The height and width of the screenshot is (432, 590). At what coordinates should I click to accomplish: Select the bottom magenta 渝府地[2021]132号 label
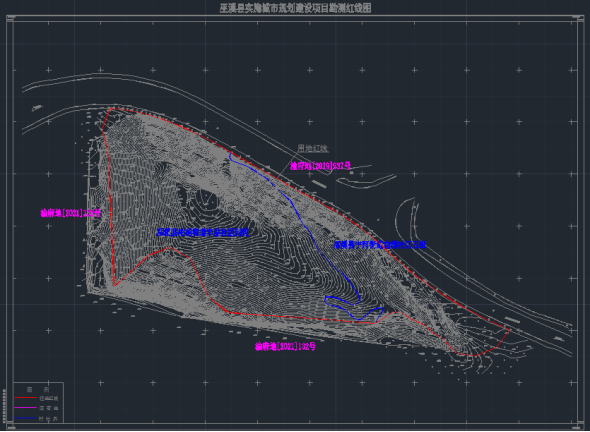click(285, 347)
